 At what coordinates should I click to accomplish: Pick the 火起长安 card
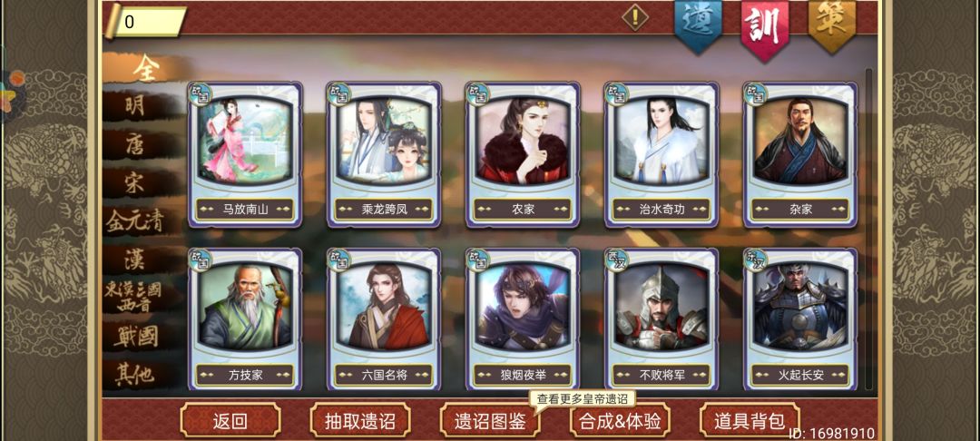click(x=800, y=319)
